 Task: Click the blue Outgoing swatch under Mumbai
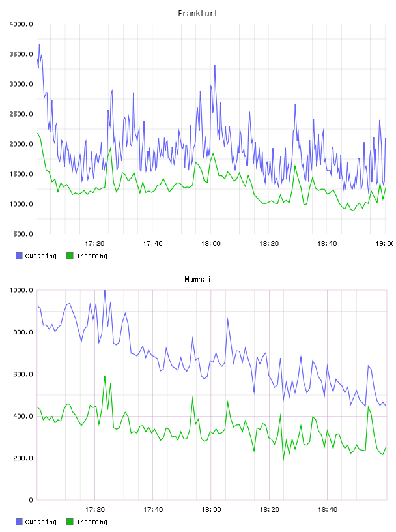19,522
